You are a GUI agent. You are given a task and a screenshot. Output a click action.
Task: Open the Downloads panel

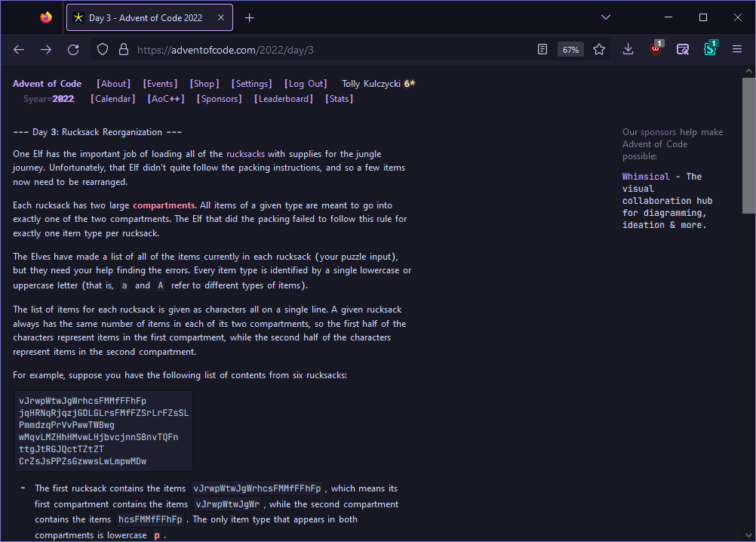[x=628, y=49]
